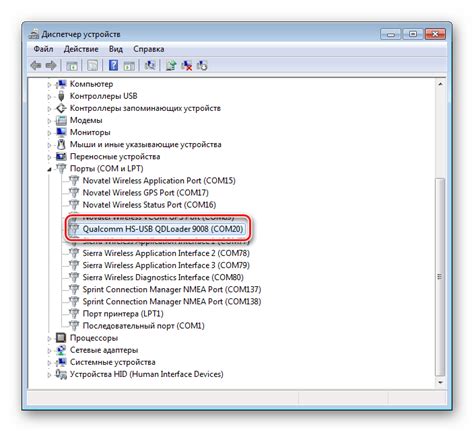The image size is (474, 432).
Task: Select Qualcomm HS-USB QDLoader 9008 (COM20)
Action: point(163,229)
